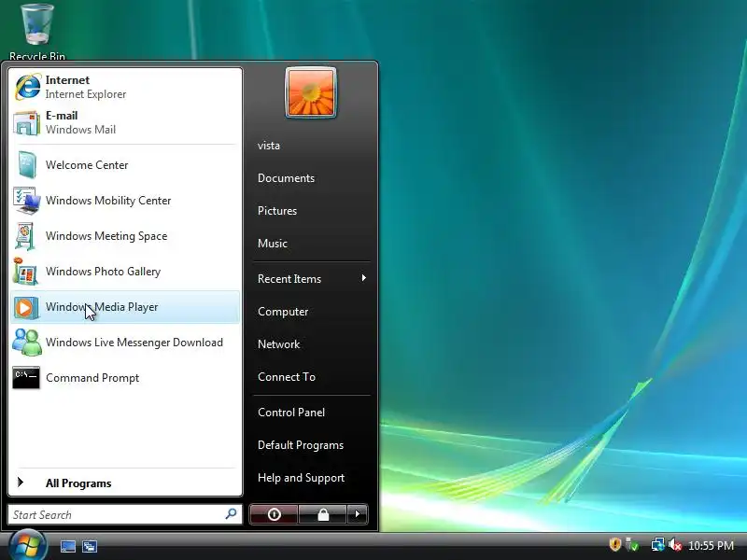747x560 pixels.
Task: Open the Windows Meeting Space icon
Action: point(25,236)
